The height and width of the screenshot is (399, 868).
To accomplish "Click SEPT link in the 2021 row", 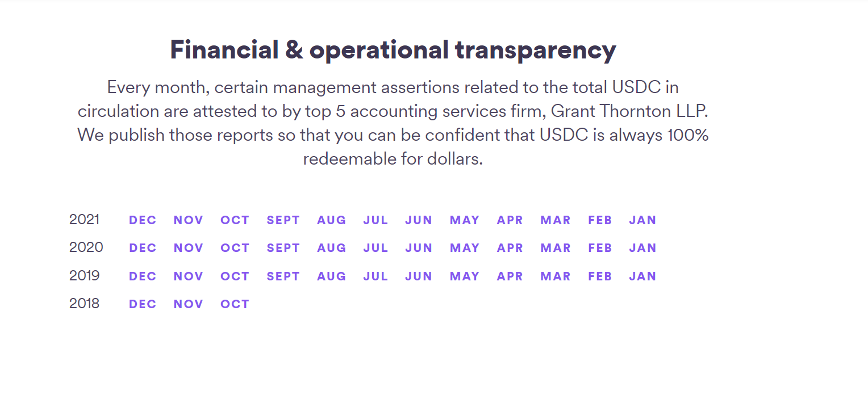I will [283, 220].
